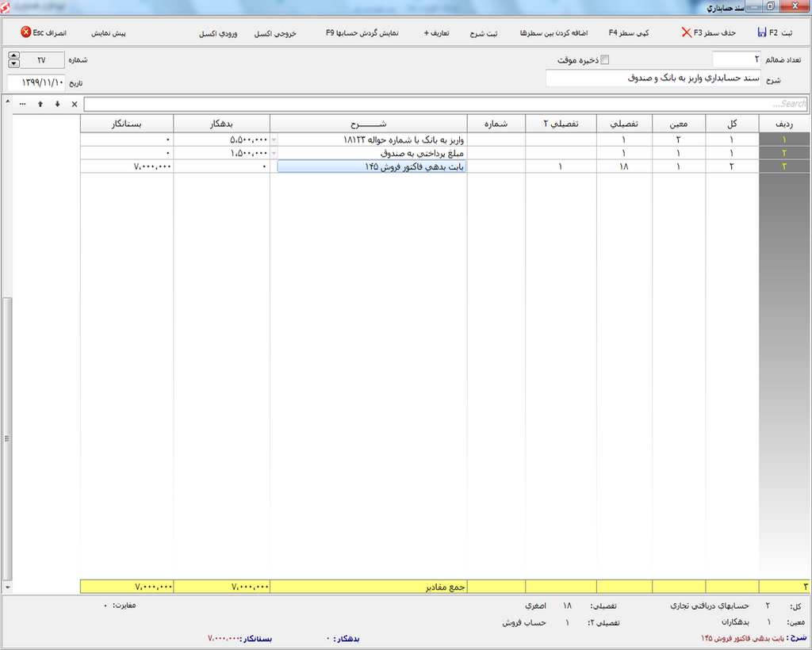Click the شرح column header
This screenshot has height=650, width=812.
tap(368, 124)
